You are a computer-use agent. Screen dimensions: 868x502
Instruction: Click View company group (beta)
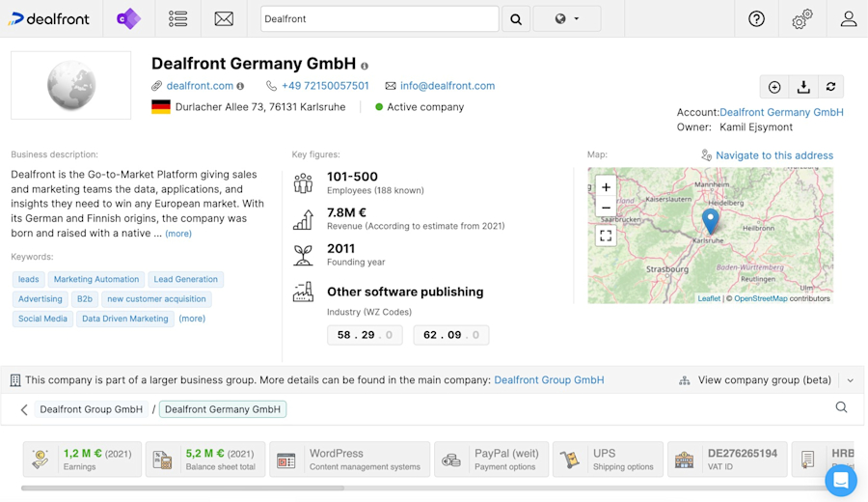point(764,380)
